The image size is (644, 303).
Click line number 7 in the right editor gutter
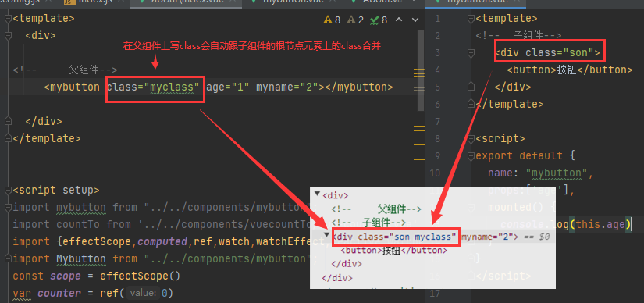pos(436,122)
